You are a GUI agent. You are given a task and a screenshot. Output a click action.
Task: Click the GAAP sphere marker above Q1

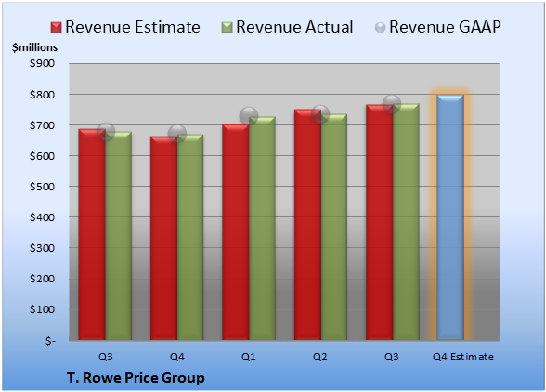tap(249, 116)
